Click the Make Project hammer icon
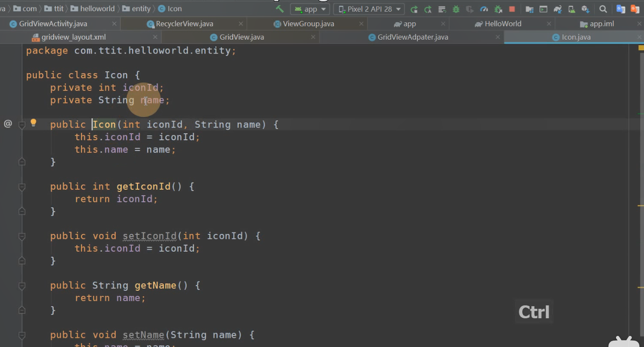The height and width of the screenshot is (347, 644). (x=280, y=9)
